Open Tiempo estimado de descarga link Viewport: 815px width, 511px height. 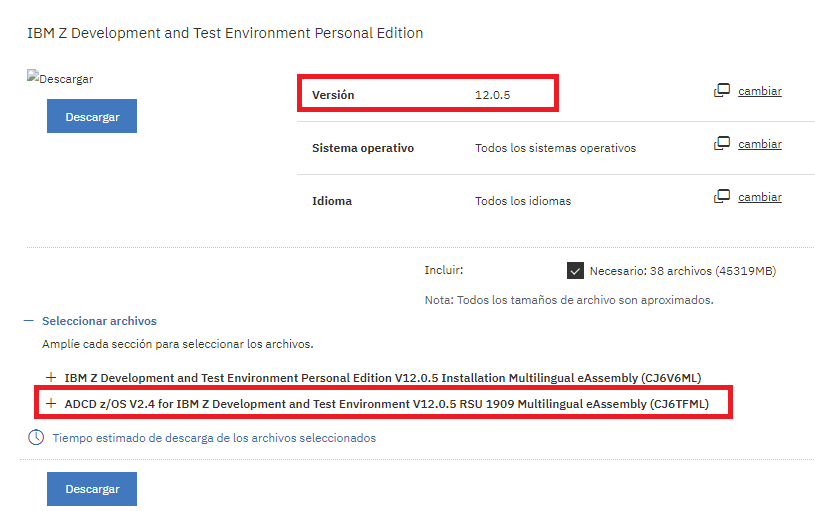coord(214,438)
